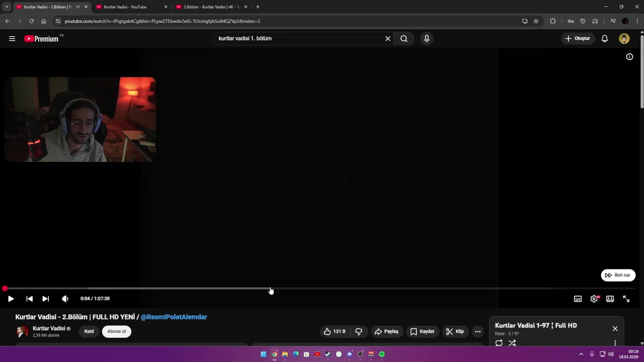Toggle playlist shuffle
The image size is (644, 362).
(x=512, y=343)
